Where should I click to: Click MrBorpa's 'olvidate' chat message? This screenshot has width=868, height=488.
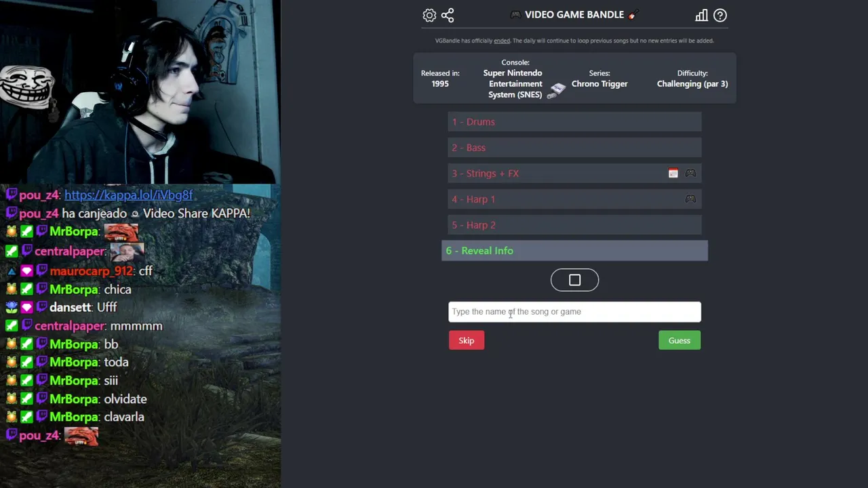click(125, 399)
